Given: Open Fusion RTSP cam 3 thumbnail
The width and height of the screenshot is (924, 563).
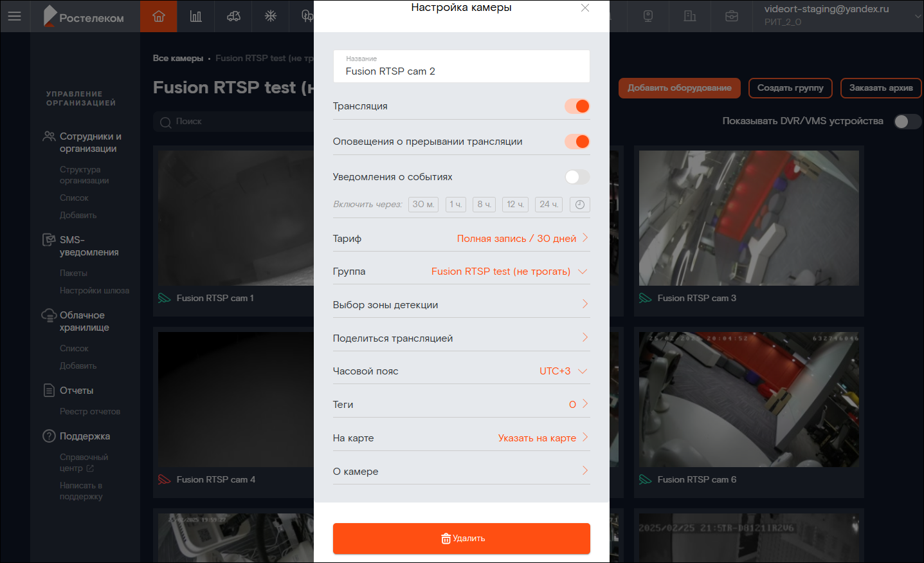Looking at the screenshot, I should [749, 218].
